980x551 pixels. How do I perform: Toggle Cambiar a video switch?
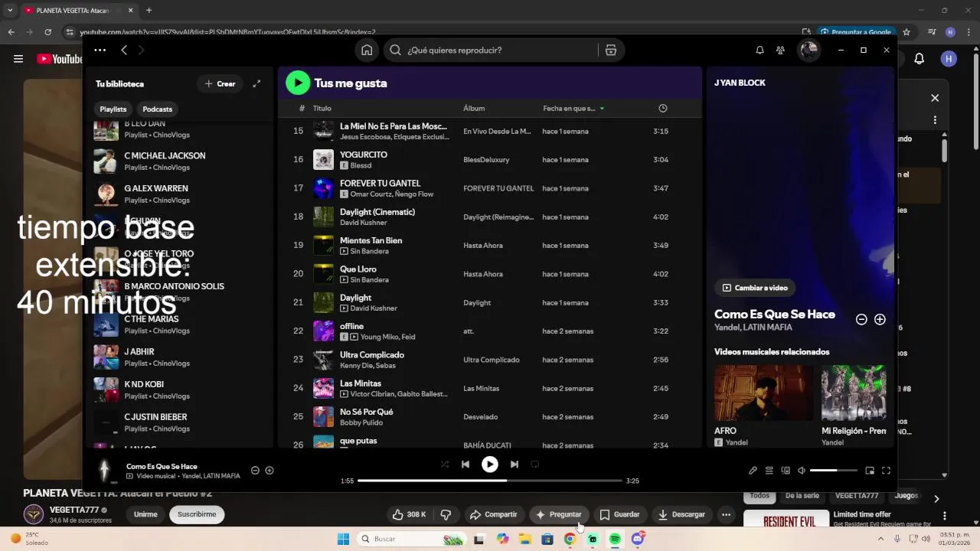pyautogui.click(x=755, y=288)
